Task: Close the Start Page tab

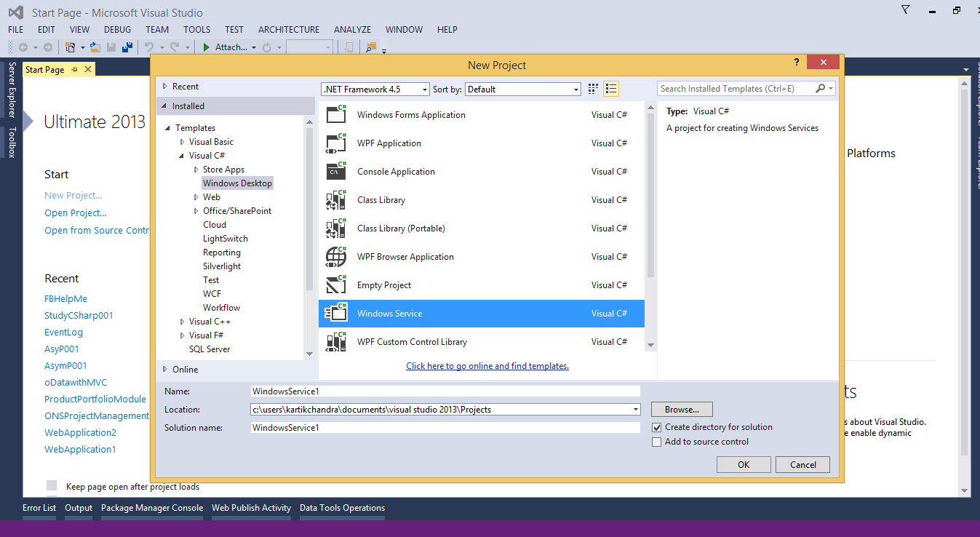Action: [88, 69]
